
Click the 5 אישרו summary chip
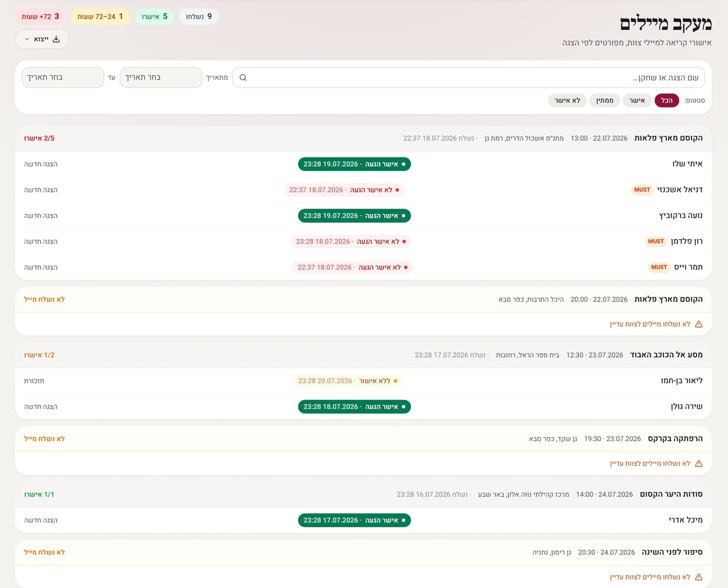154,16
